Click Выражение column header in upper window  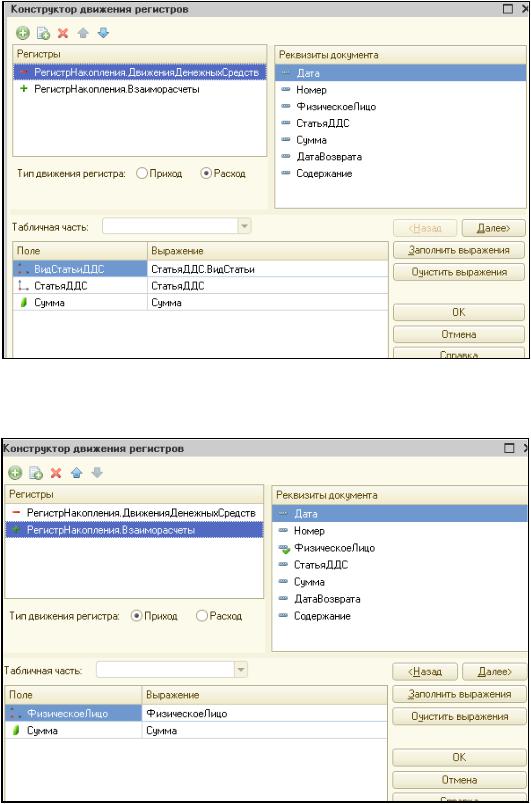(x=268, y=251)
